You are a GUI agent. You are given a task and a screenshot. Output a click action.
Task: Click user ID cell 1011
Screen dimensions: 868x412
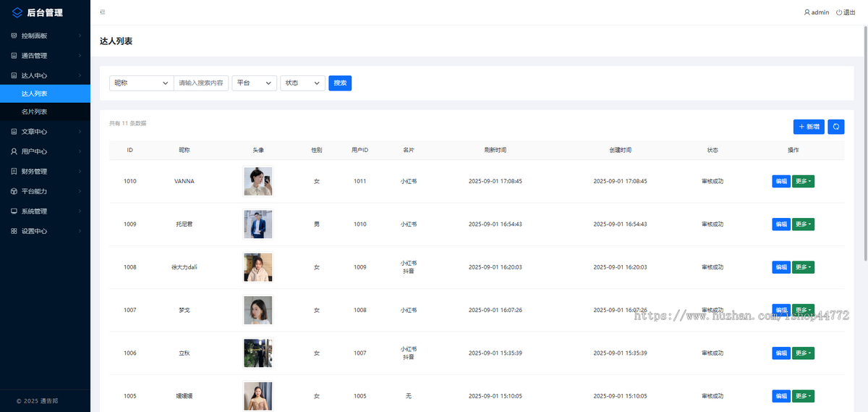(359, 181)
